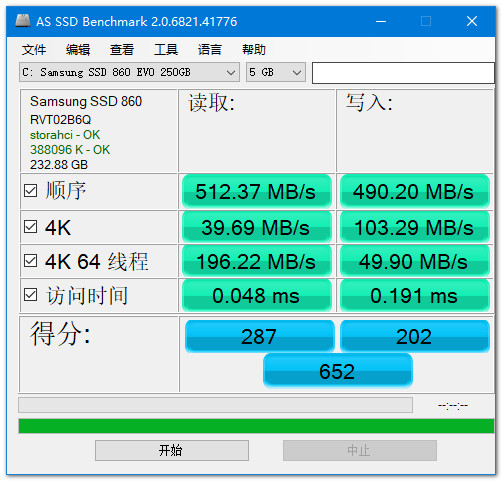This screenshot has width=502, height=481.
Task: Close the AS SSD Benchmark window
Action: click(472, 21)
